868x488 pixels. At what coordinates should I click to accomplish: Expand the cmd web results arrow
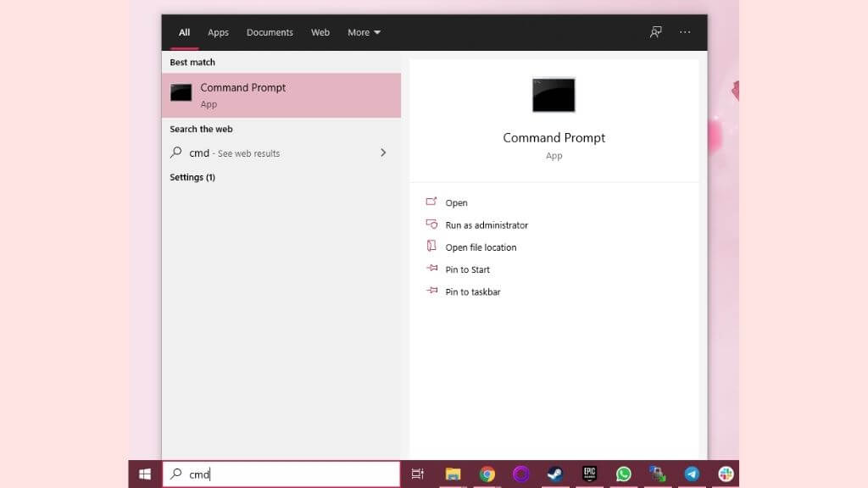(383, 152)
